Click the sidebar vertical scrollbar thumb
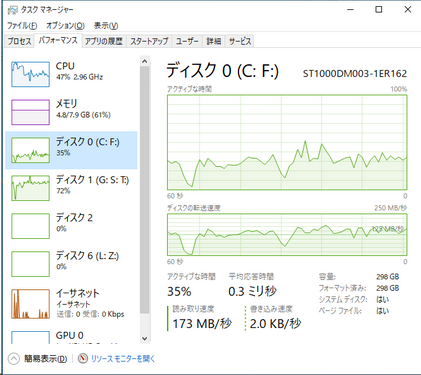421x375 pixels. (x=144, y=190)
